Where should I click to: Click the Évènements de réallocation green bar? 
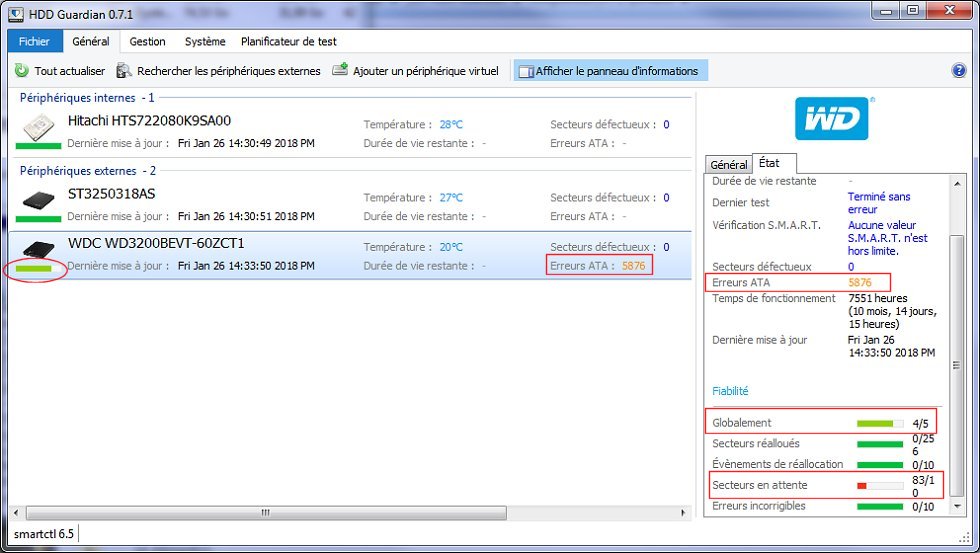point(880,465)
